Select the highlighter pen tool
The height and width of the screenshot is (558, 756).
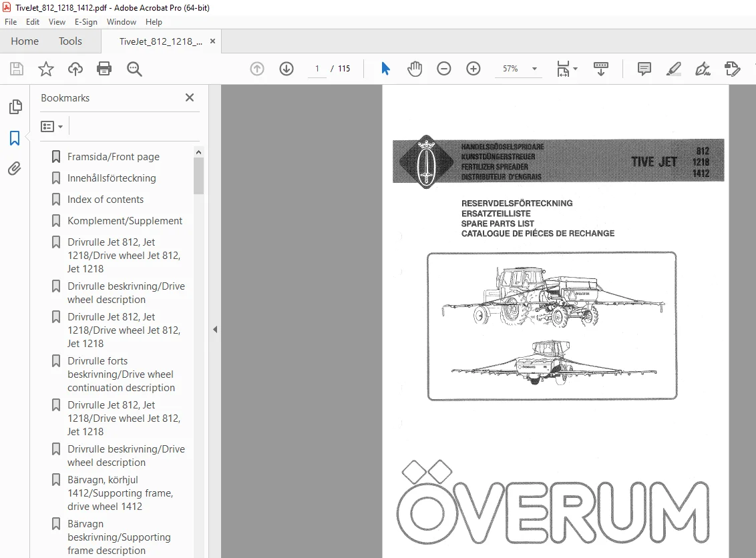click(674, 69)
